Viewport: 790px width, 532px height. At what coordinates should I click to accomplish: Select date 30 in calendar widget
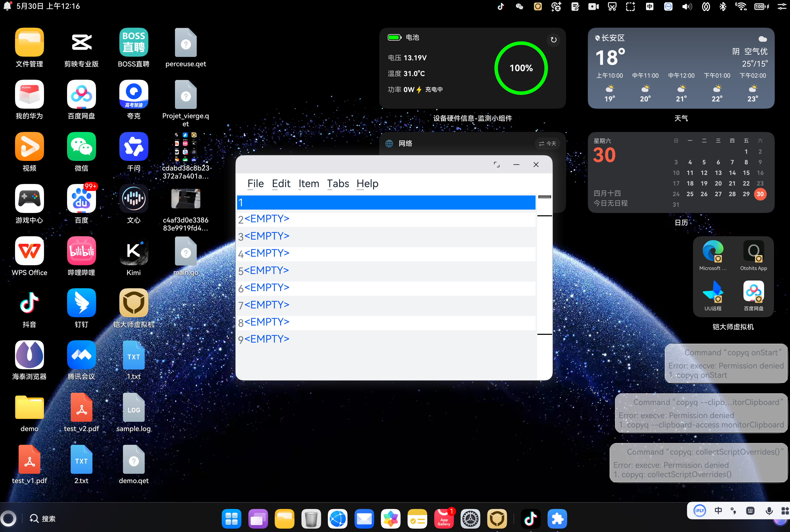coord(760,194)
